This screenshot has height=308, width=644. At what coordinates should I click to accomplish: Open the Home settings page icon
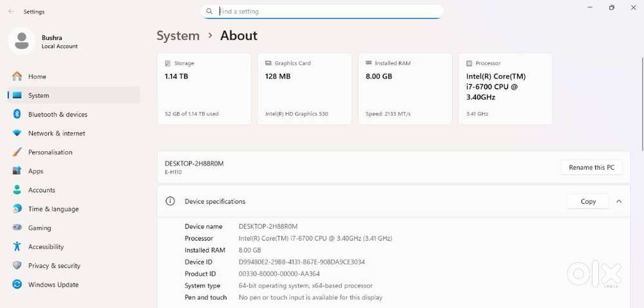point(17,77)
